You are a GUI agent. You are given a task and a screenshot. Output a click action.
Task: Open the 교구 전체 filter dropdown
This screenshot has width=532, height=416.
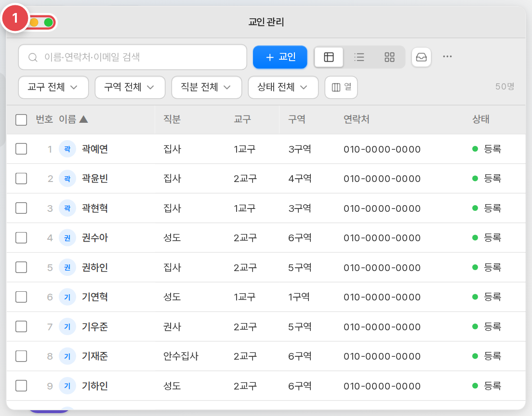tap(53, 87)
